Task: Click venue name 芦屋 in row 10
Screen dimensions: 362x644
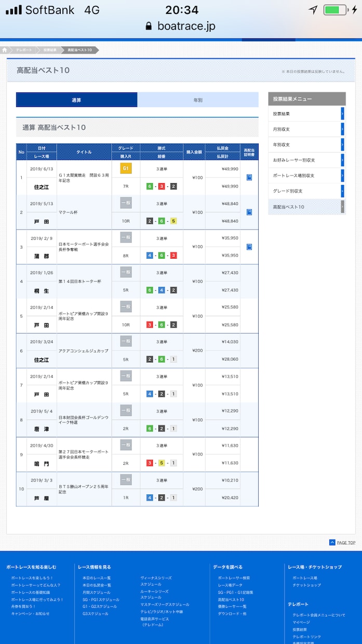Action: [42, 498]
